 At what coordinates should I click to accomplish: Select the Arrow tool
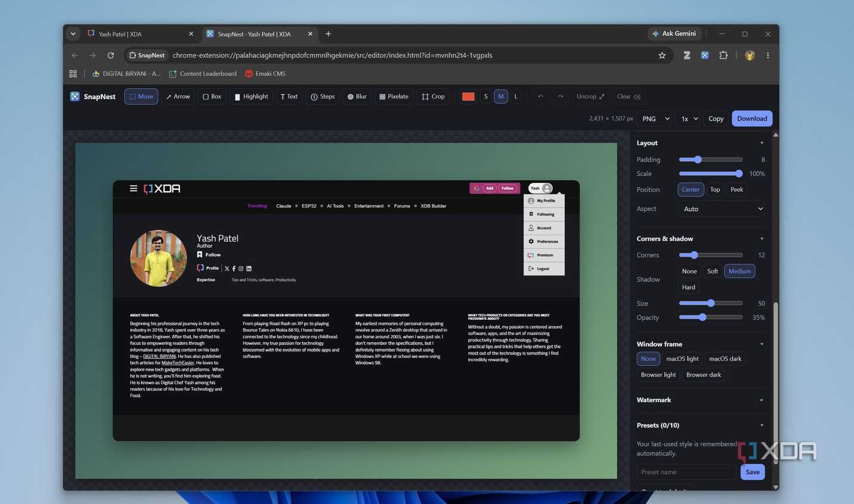(x=178, y=96)
